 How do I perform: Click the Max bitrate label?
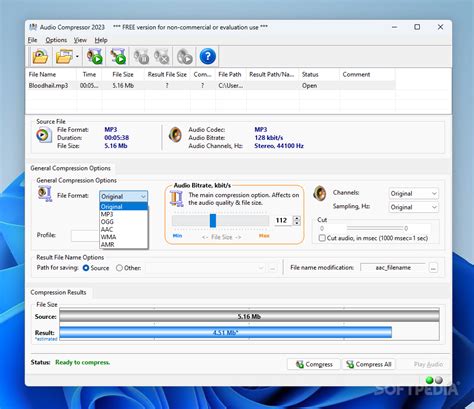pyautogui.click(x=264, y=236)
